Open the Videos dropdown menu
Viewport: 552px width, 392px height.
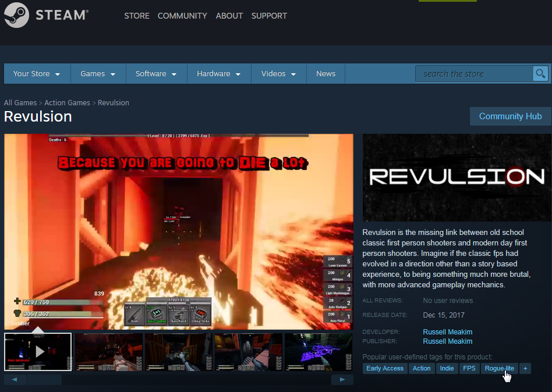click(278, 74)
